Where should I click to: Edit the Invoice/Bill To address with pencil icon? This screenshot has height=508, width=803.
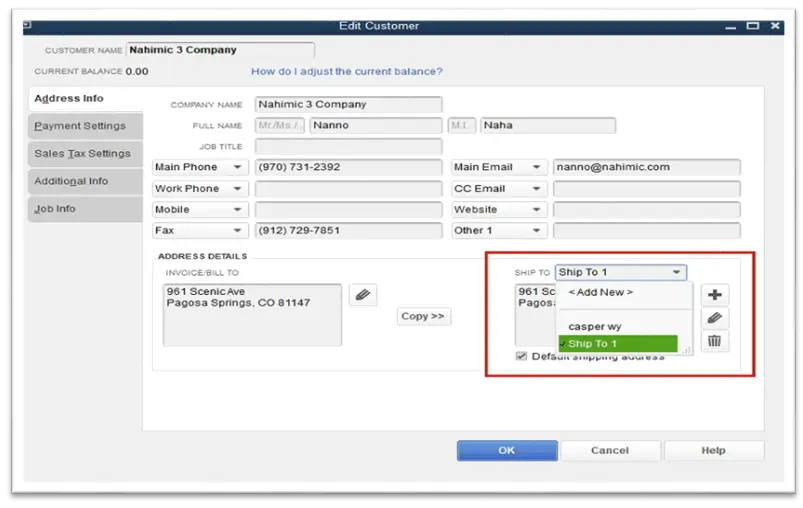click(x=363, y=294)
